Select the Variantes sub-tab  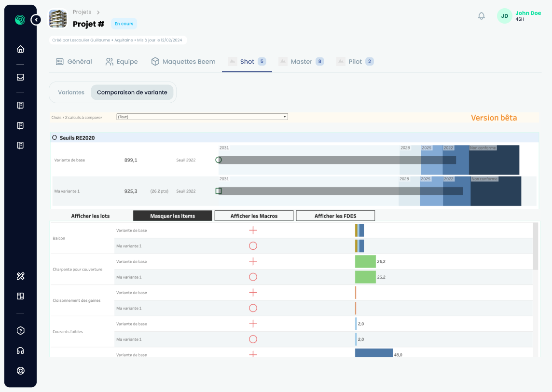tap(71, 92)
